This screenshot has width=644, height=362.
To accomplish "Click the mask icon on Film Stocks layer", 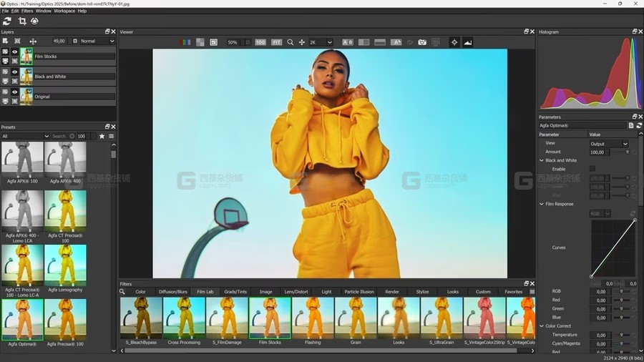I will click(x=15, y=61).
